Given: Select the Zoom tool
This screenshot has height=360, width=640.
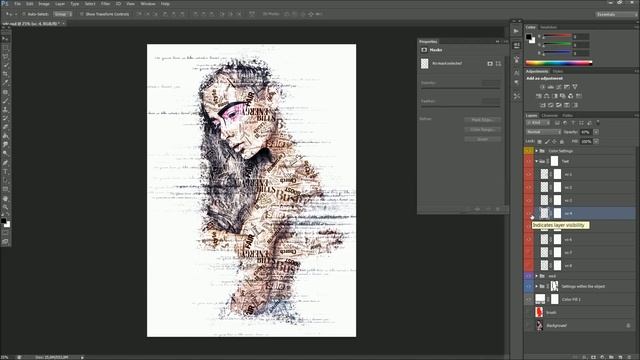Looking at the screenshot, I should tap(5, 207).
